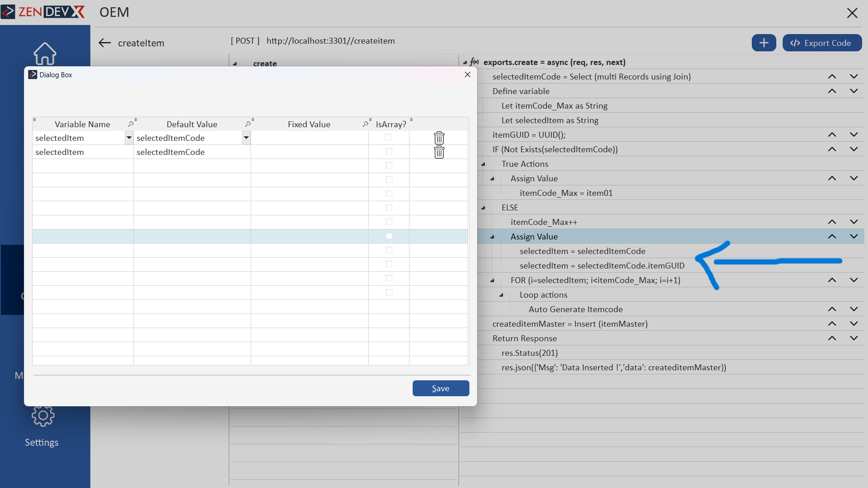Check IsArray for second variable row
This screenshot has height=488, width=868.
389,151
